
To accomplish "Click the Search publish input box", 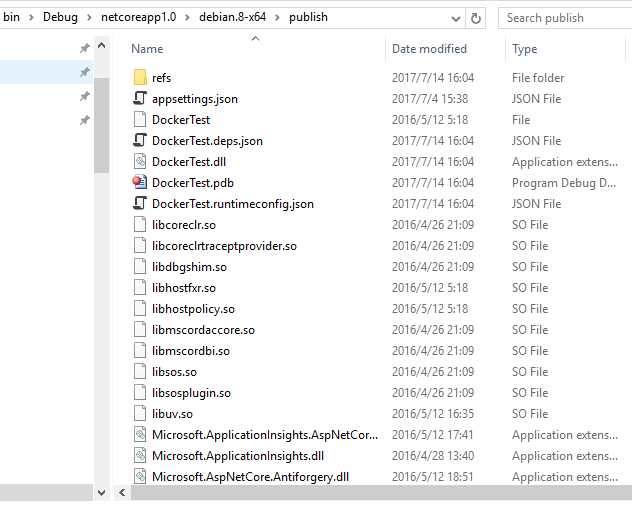I will 565,18.
